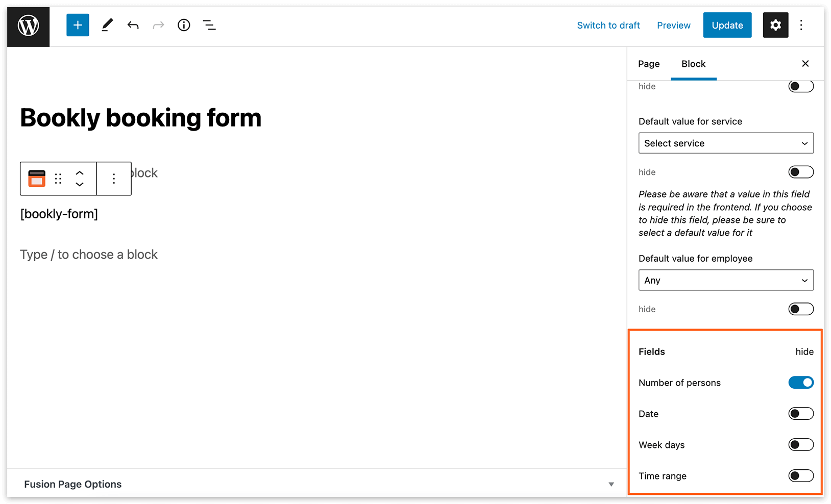Open the employee dropdown showing Any

click(726, 280)
